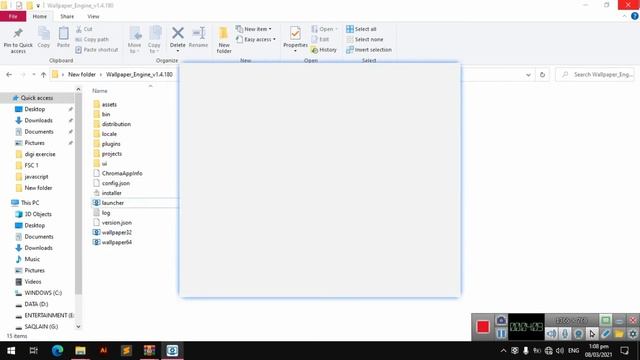Click the Name column header
Image resolution: width=640 pixels, height=360 pixels.
pyautogui.click(x=100, y=91)
